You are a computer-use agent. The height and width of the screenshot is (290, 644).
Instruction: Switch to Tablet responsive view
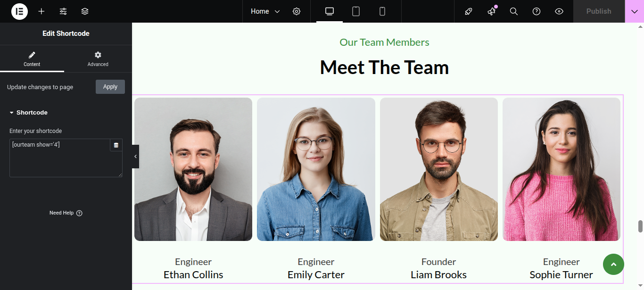click(x=356, y=11)
